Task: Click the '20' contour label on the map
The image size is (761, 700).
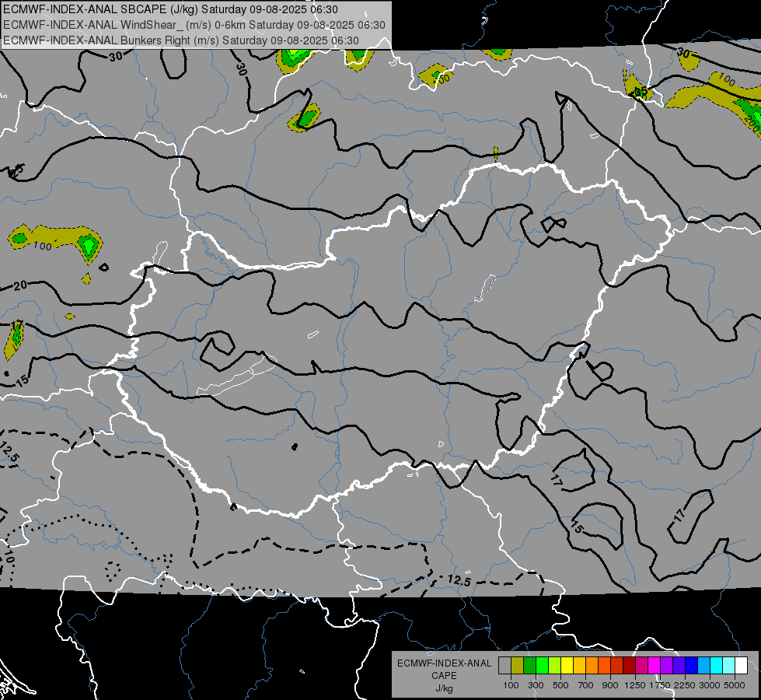Action: [20, 285]
